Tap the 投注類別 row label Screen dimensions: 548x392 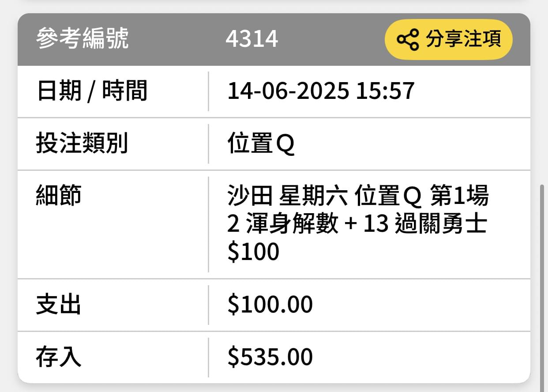click(x=82, y=143)
